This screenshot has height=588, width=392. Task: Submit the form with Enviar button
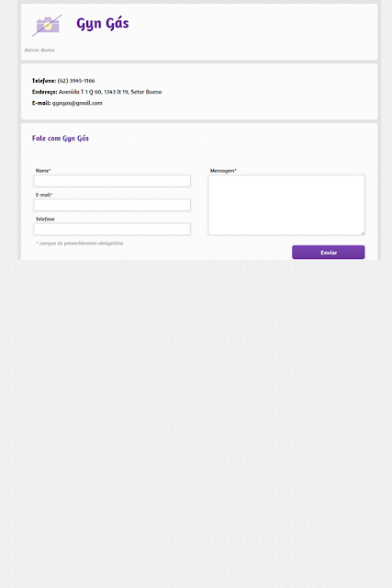coord(329,253)
